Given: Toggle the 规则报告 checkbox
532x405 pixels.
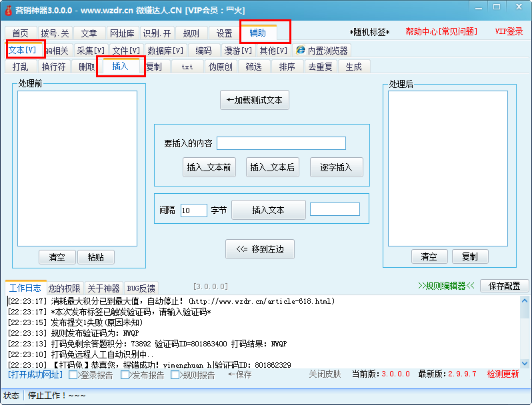Looking at the screenshot, I should point(175,375).
